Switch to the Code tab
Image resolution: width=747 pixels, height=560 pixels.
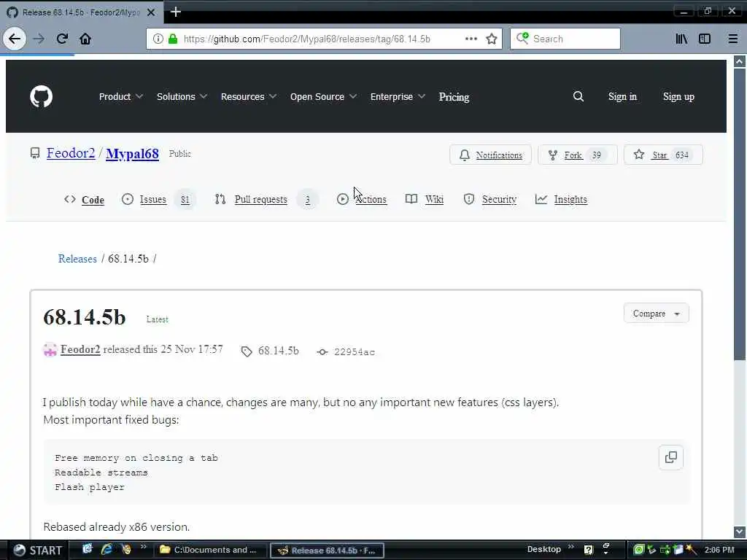(x=85, y=200)
